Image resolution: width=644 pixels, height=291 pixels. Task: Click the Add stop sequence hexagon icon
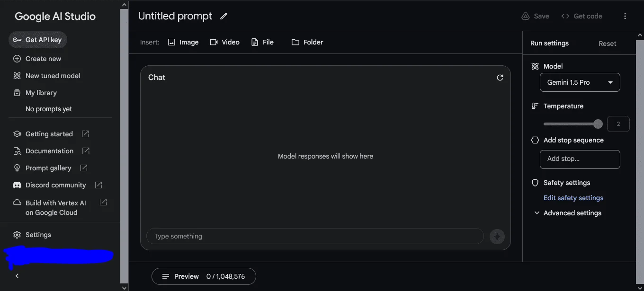pyautogui.click(x=535, y=140)
